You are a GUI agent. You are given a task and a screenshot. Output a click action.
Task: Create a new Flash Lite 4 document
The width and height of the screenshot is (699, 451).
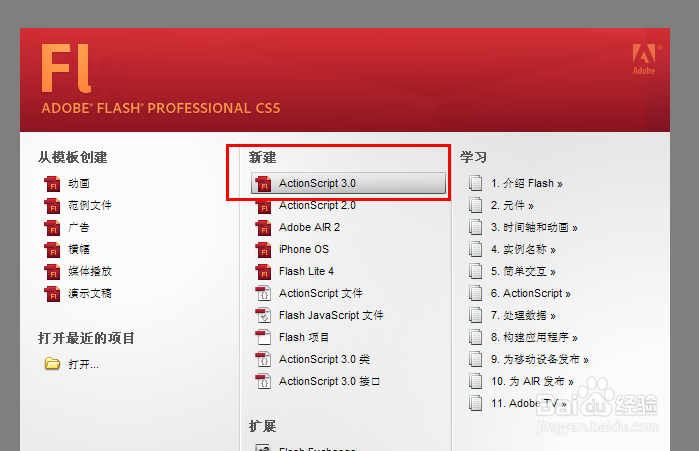tap(306, 271)
